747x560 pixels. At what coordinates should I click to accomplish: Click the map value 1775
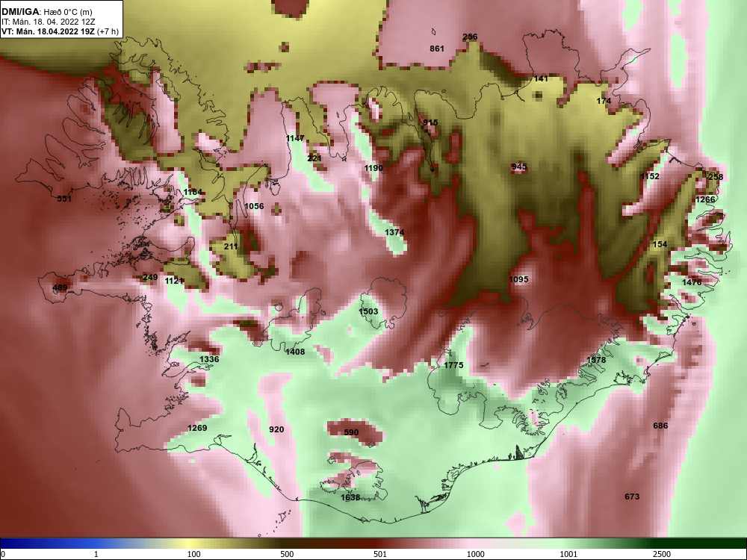453,365
